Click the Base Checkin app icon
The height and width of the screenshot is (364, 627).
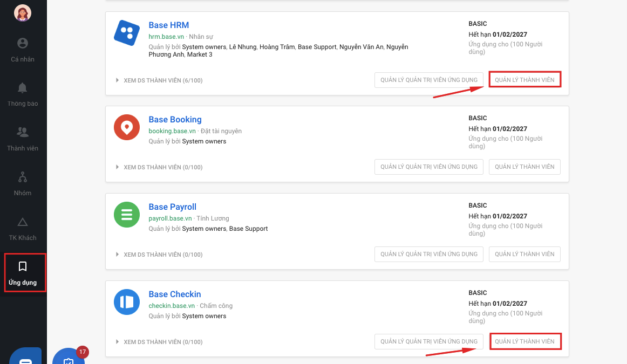pyautogui.click(x=127, y=302)
